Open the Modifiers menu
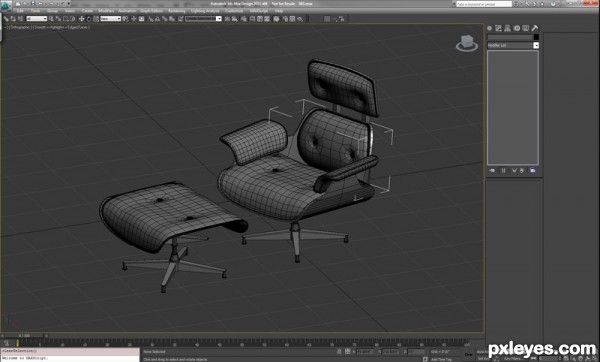 (x=106, y=11)
